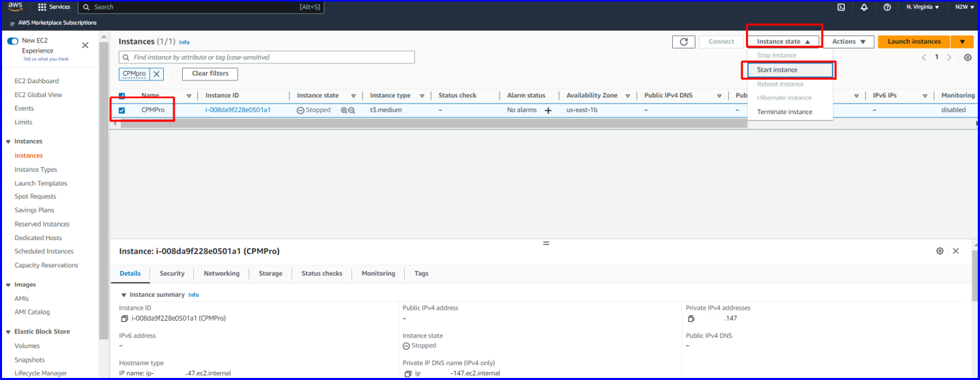Open Spot Requests in sidebar

[35, 196]
